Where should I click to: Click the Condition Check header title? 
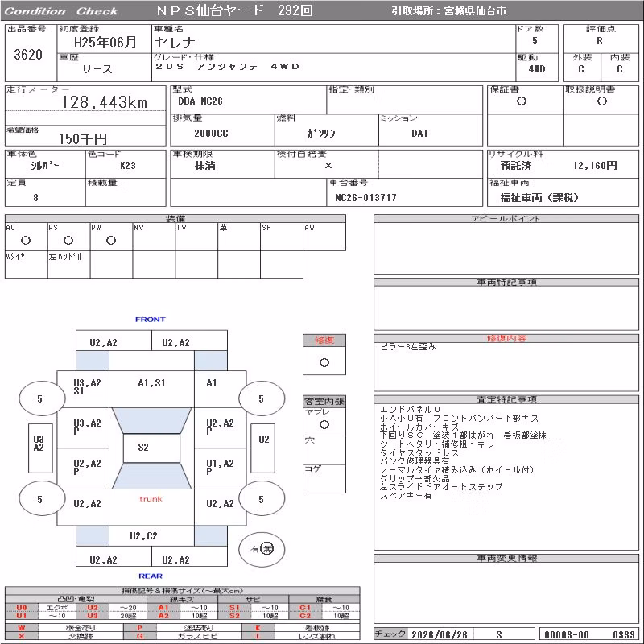pyautogui.click(x=61, y=11)
